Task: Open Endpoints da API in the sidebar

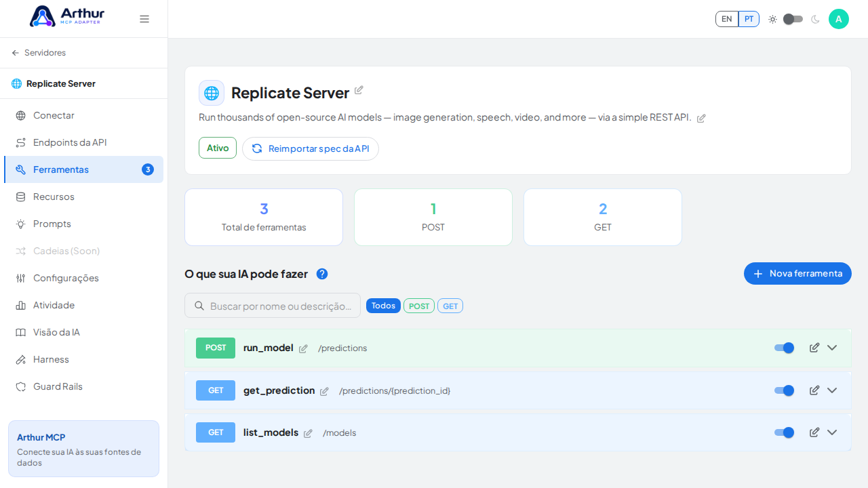Action: click(x=83, y=142)
